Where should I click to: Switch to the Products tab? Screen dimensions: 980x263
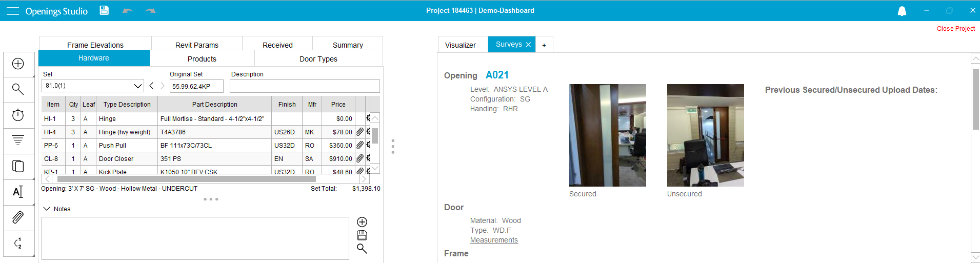tap(202, 59)
